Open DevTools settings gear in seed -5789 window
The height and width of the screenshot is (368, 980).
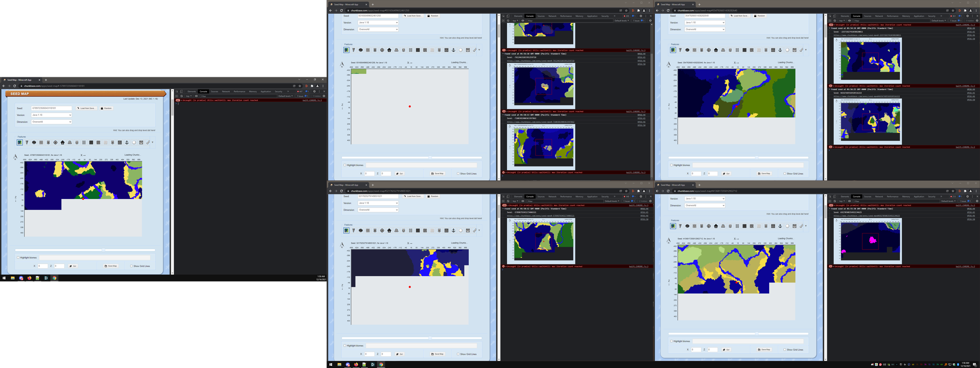pos(314,91)
